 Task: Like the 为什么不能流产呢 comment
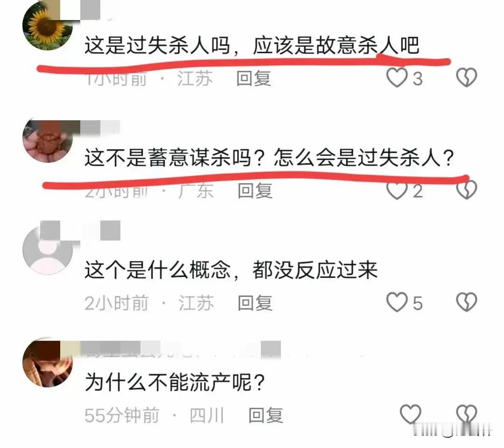411,414
